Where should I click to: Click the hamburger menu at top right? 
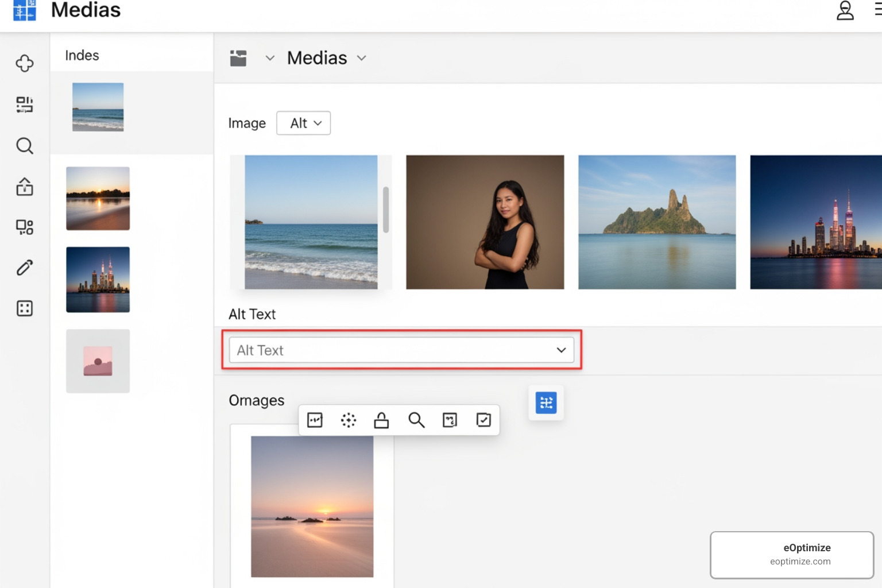point(878,10)
